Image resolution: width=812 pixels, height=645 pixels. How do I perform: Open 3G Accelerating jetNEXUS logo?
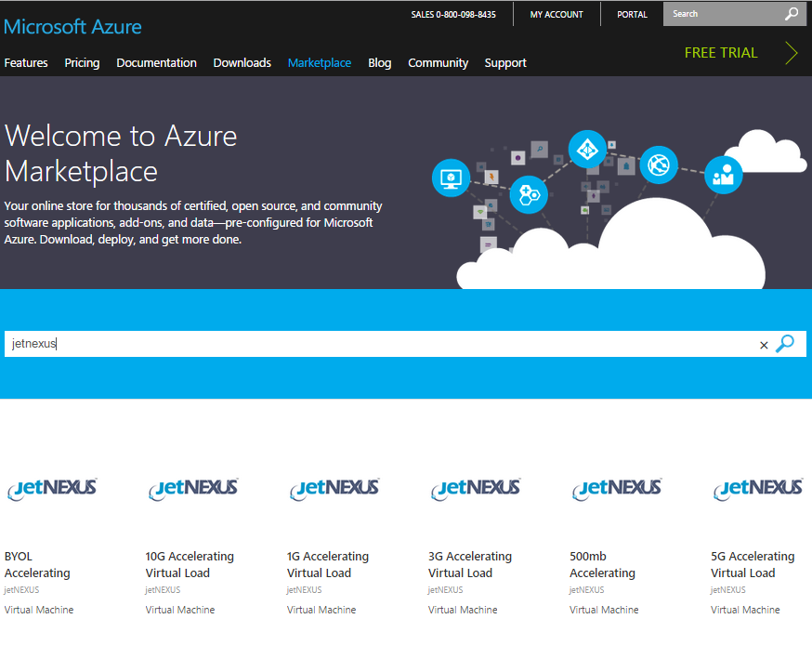[476, 489]
